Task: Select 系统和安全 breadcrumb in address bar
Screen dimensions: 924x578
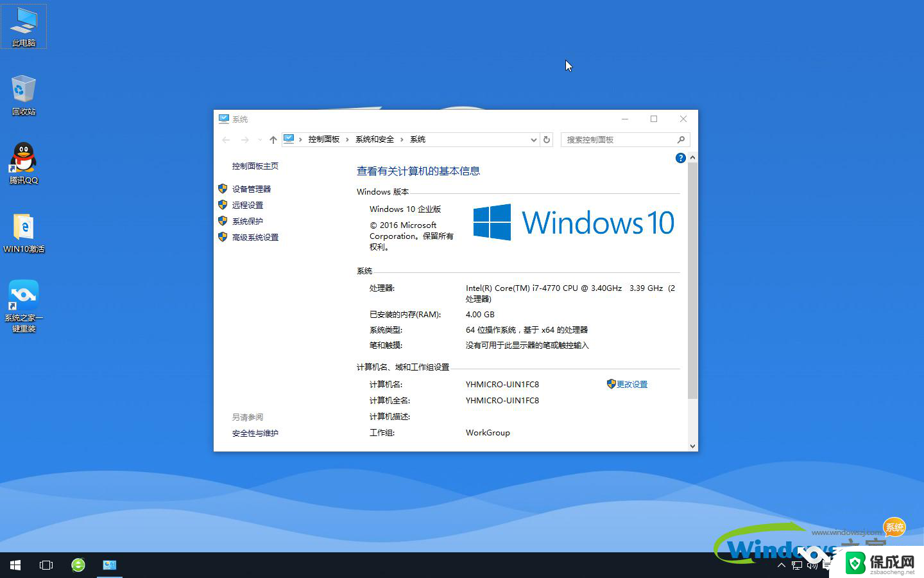Action: click(x=375, y=139)
